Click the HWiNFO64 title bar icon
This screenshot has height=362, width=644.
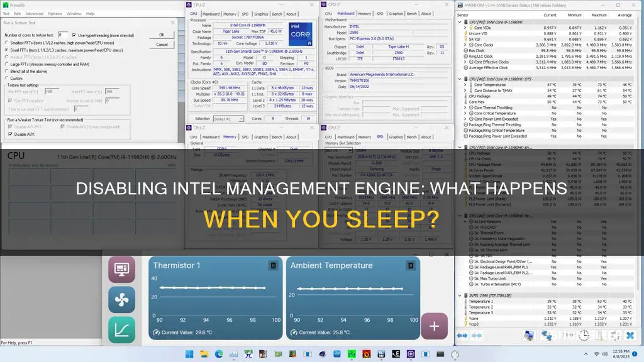coord(460,5)
